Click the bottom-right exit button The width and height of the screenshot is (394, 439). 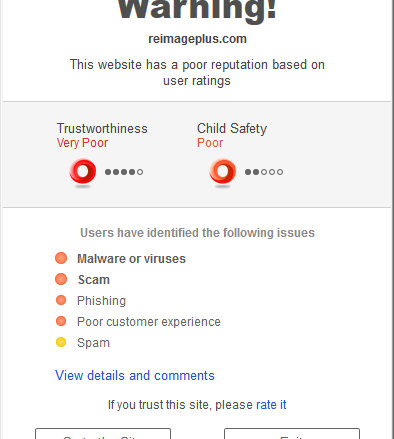click(x=292, y=434)
